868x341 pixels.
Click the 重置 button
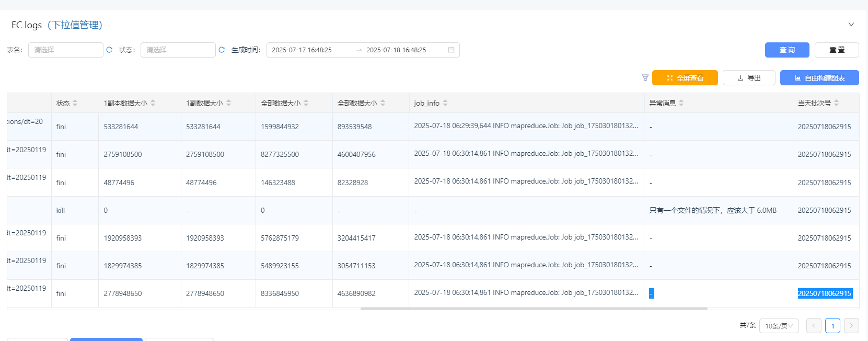point(837,50)
